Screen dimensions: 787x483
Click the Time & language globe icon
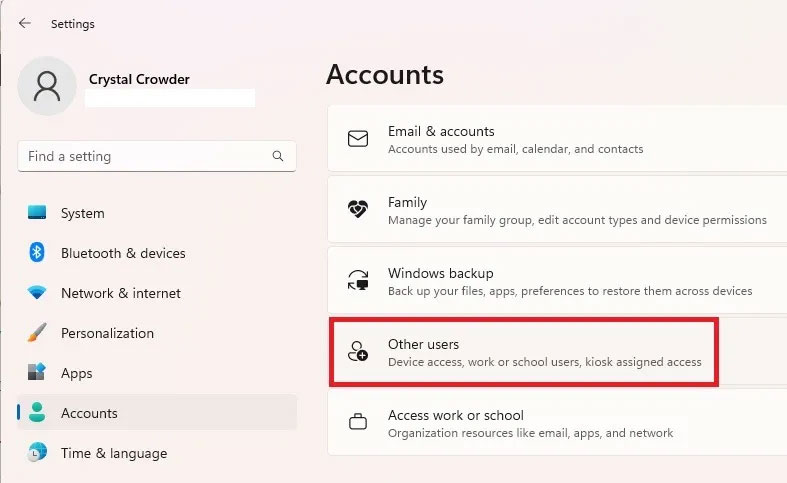37,453
